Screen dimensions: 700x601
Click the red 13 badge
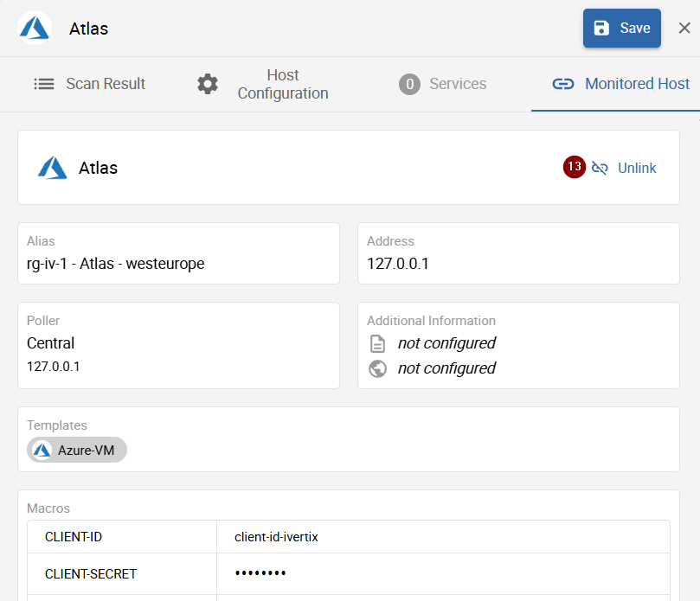pyautogui.click(x=575, y=167)
